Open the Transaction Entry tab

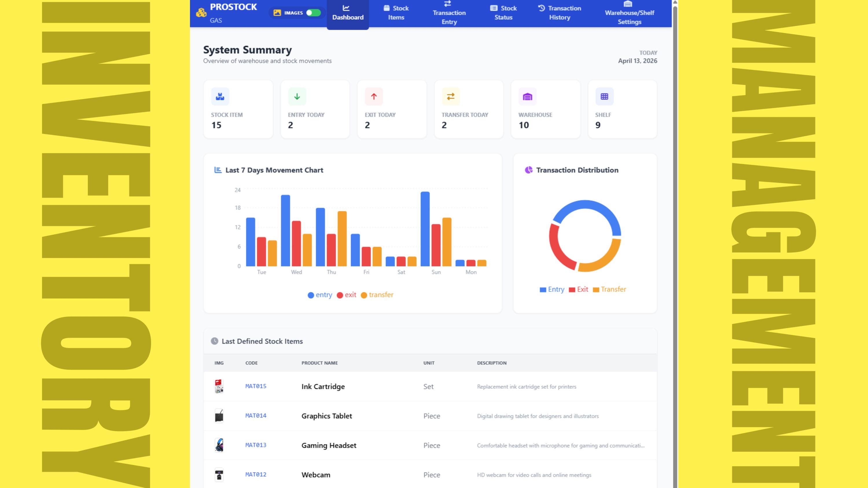449,13
